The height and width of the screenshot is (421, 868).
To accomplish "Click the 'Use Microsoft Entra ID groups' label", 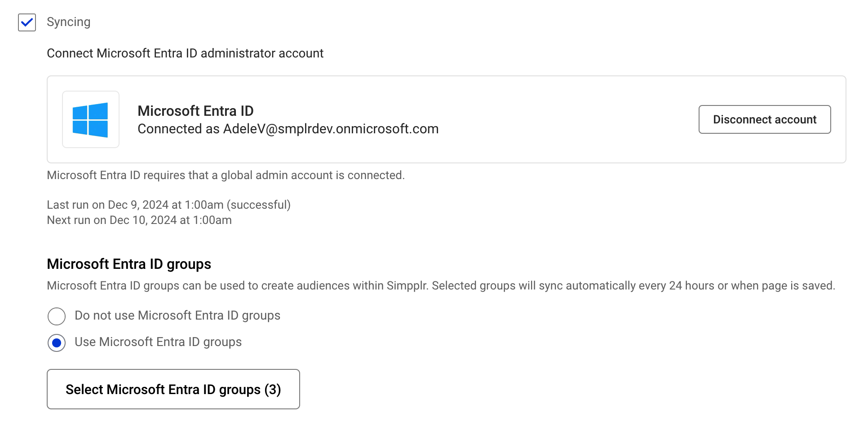I will pyautogui.click(x=158, y=342).
